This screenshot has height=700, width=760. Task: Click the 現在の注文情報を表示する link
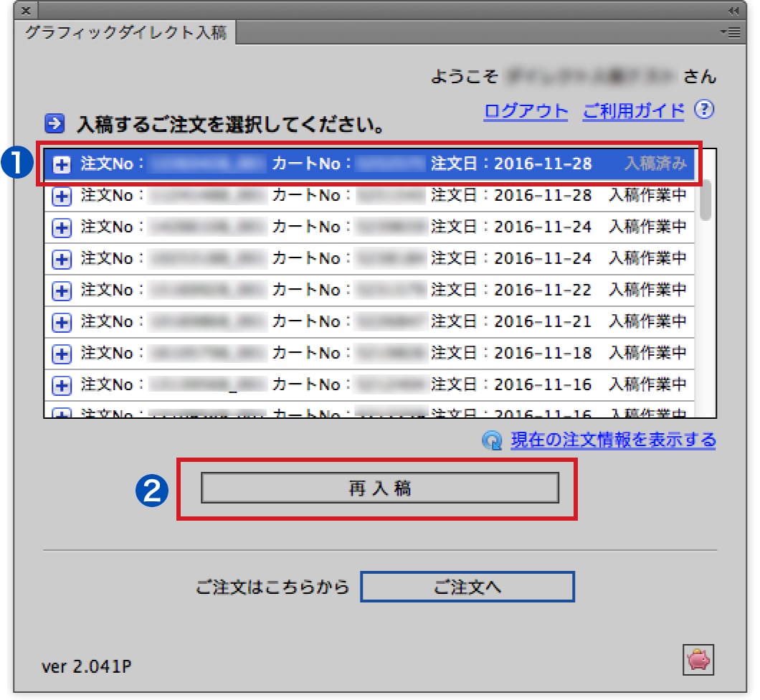tap(612, 440)
